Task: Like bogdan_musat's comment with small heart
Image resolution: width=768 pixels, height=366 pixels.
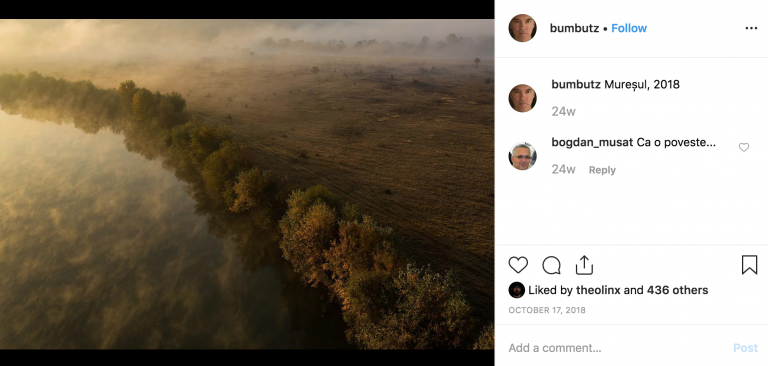Action: (744, 147)
